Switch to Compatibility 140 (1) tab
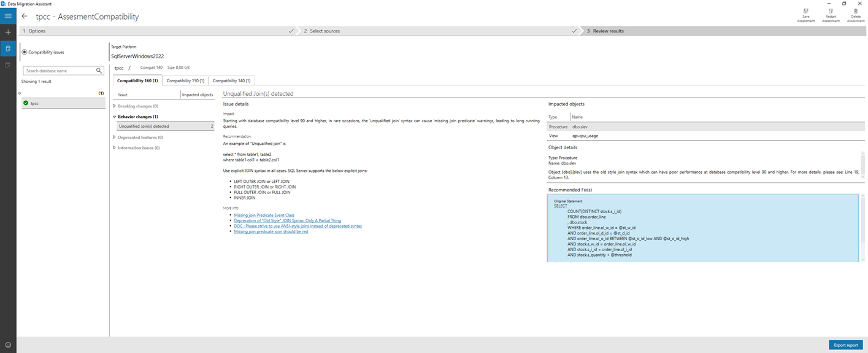Image resolution: width=868 pixels, height=353 pixels. pyautogui.click(x=231, y=80)
